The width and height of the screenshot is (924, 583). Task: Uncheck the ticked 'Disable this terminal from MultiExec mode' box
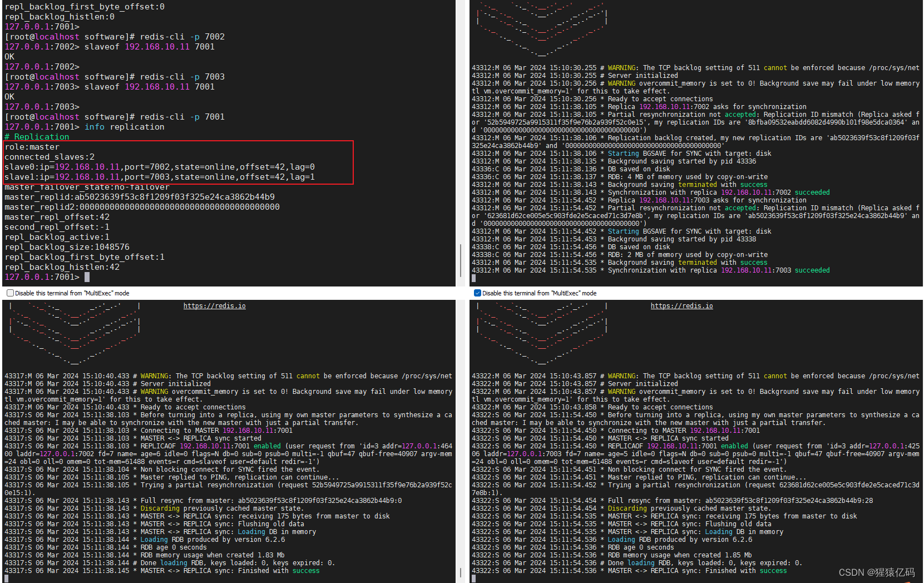click(x=477, y=293)
